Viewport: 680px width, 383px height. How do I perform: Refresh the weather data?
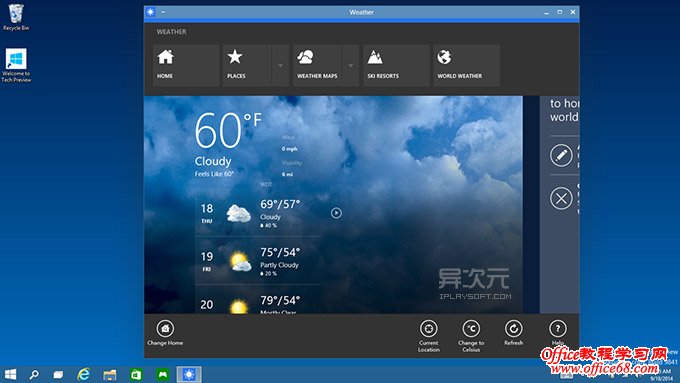coord(513,333)
